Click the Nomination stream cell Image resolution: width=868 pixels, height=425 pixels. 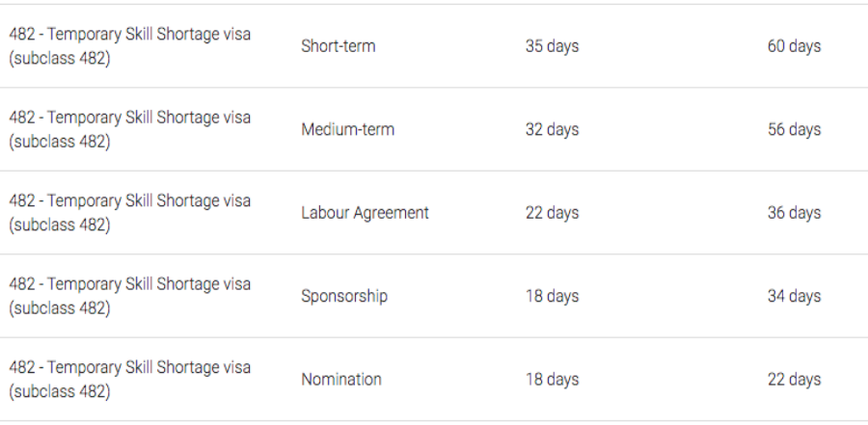tap(341, 380)
